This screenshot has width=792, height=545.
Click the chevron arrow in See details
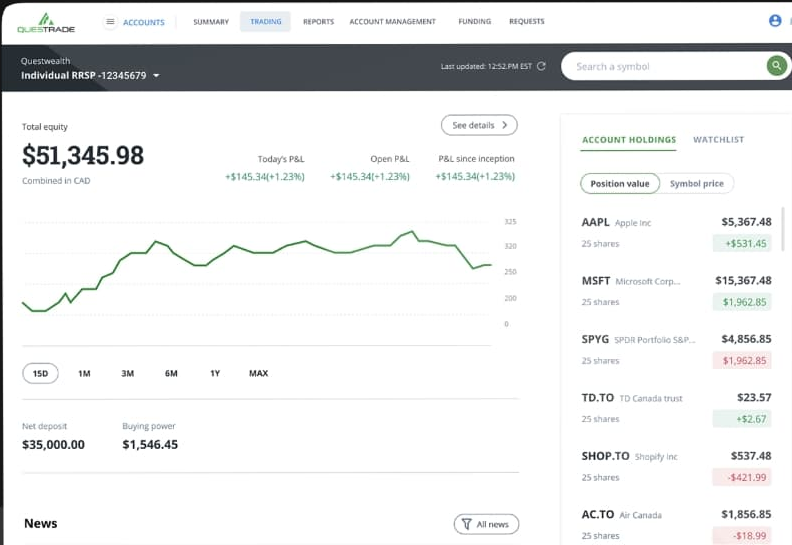coord(504,125)
